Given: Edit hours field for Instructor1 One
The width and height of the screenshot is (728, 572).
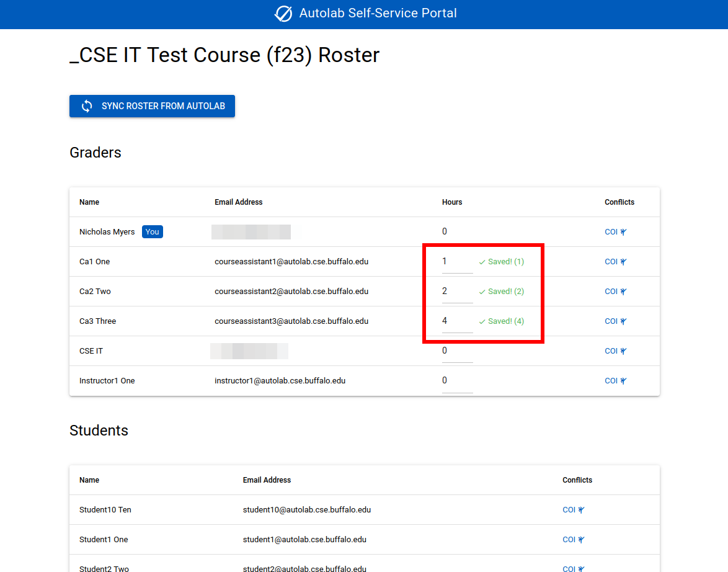Looking at the screenshot, I should (457, 381).
